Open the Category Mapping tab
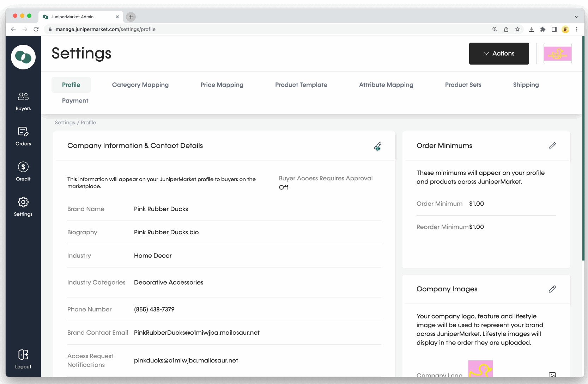This screenshot has width=588, height=384. pyautogui.click(x=140, y=85)
